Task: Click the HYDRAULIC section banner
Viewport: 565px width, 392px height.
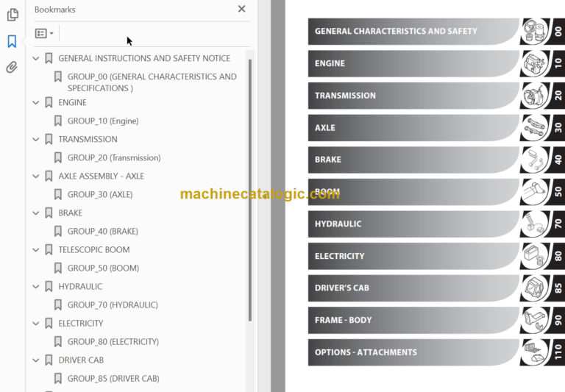Action: point(413,224)
